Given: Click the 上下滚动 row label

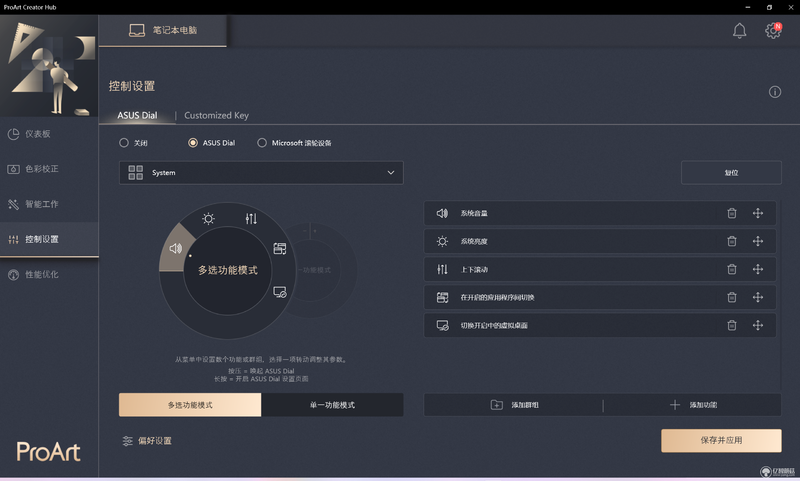Looking at the screenshot, I should coord(474,269).
